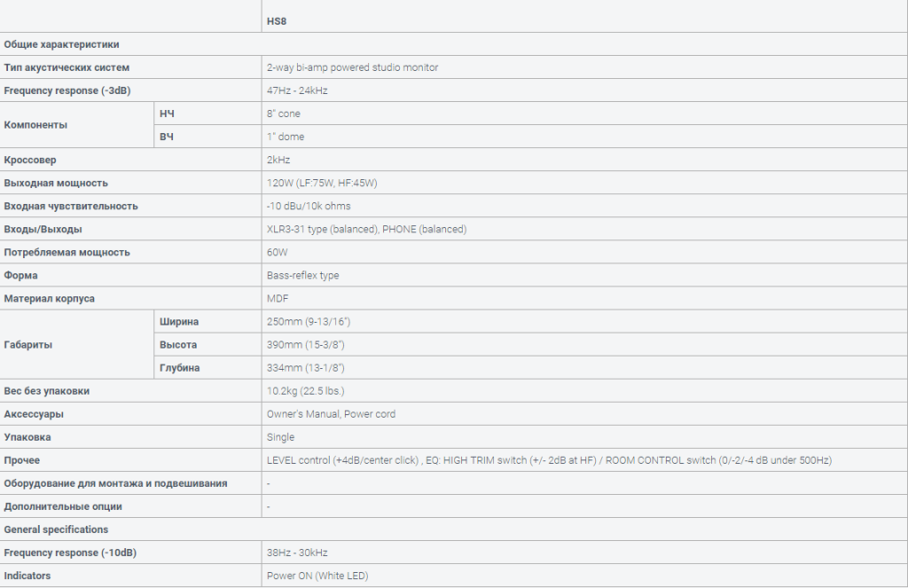Click the 120W (LF:75W, HF:45W) value
The image size is (908, 588).
[322, 183]
